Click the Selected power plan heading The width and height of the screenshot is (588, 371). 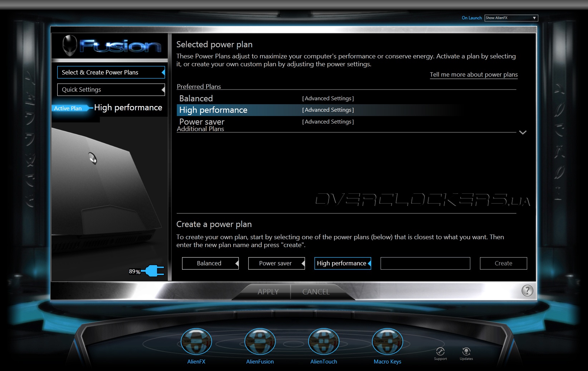click(x=214, y=44)
